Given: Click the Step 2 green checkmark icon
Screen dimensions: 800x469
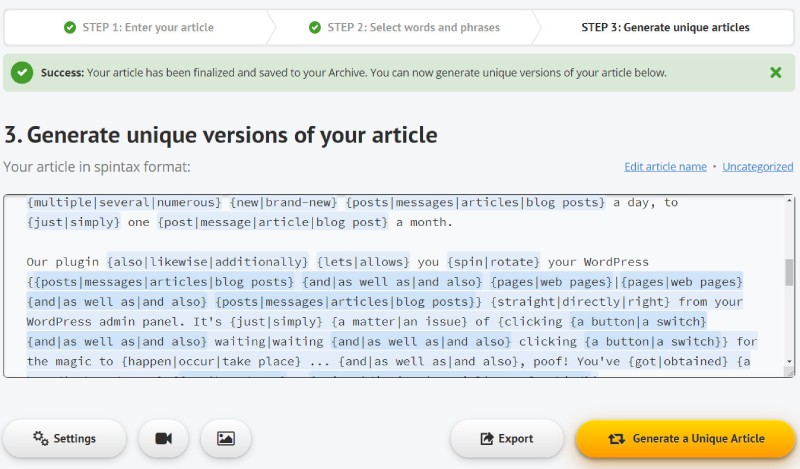Looking at the screenshot, I should (x=315, y=27).
